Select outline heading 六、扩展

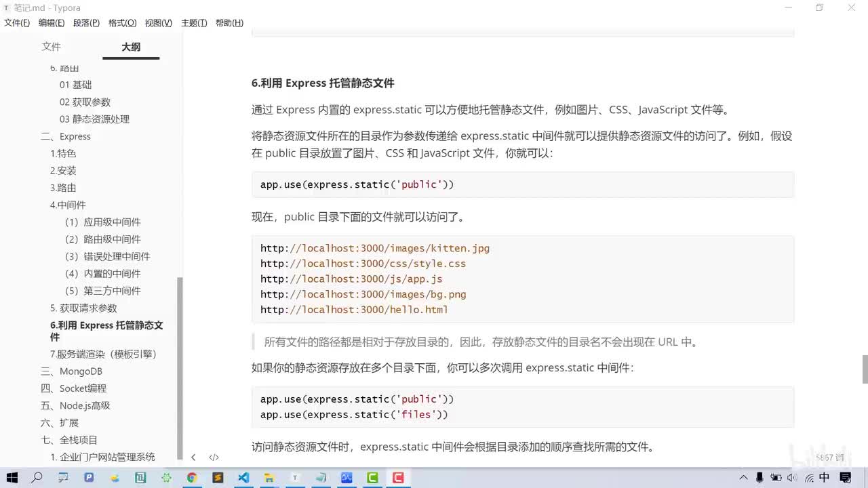point(60,423)
